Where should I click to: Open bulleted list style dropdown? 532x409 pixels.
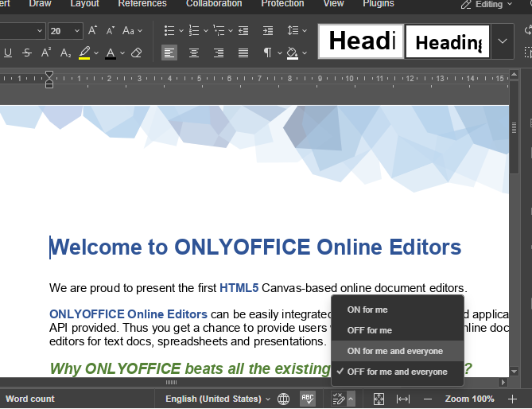(181, 31)
